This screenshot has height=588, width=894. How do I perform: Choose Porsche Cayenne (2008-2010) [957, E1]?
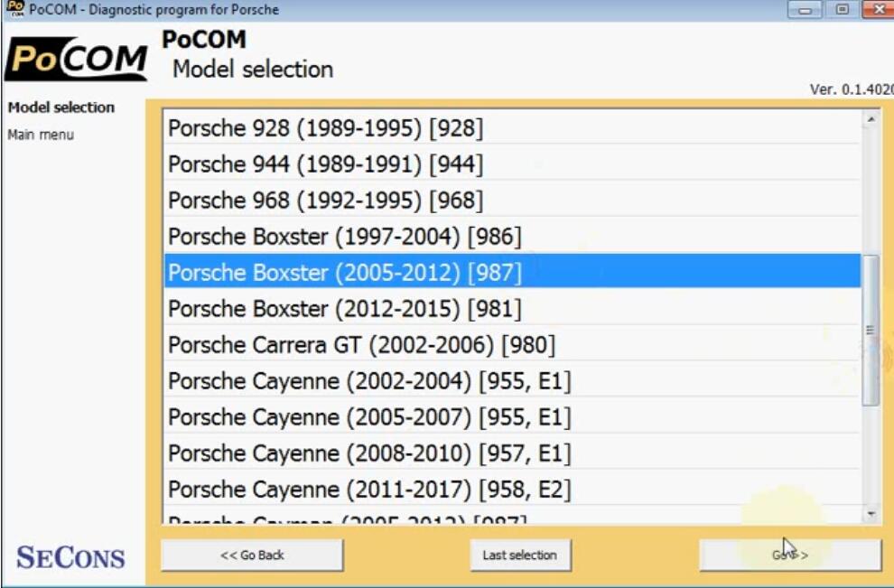click(x=512, y=453)
